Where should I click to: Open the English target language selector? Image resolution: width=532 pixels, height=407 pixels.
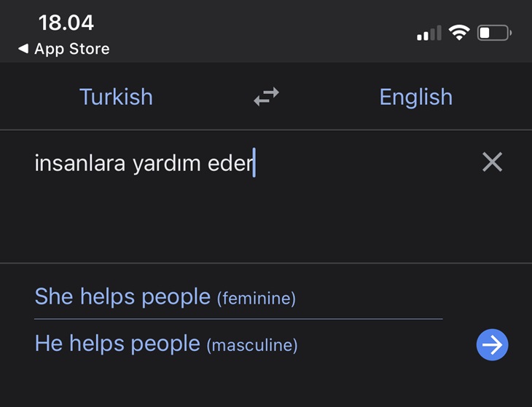[416, 98]
